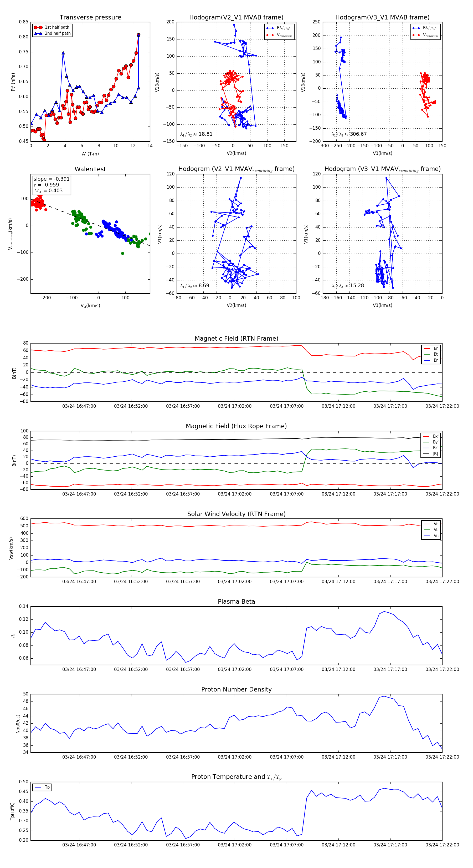Click the '2nd half path' blue triangle legend marker
473x868 pixels.
(38, 33)
